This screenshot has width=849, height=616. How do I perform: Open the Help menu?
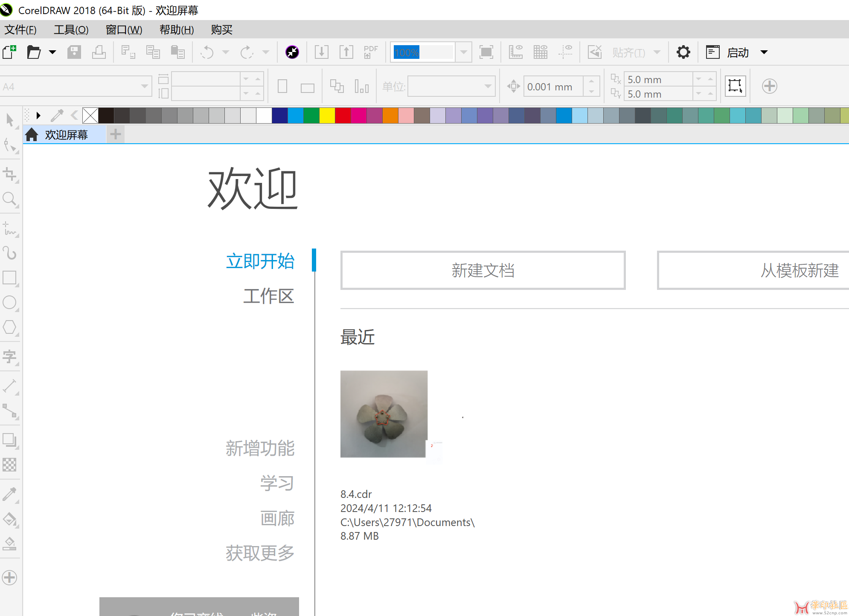point(177,29)
